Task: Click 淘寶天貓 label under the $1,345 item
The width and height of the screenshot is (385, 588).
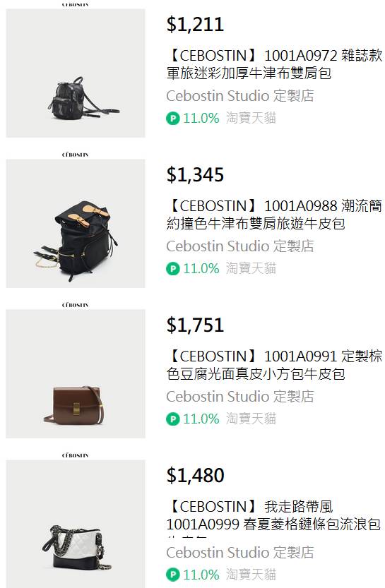Action: (251, 268)
